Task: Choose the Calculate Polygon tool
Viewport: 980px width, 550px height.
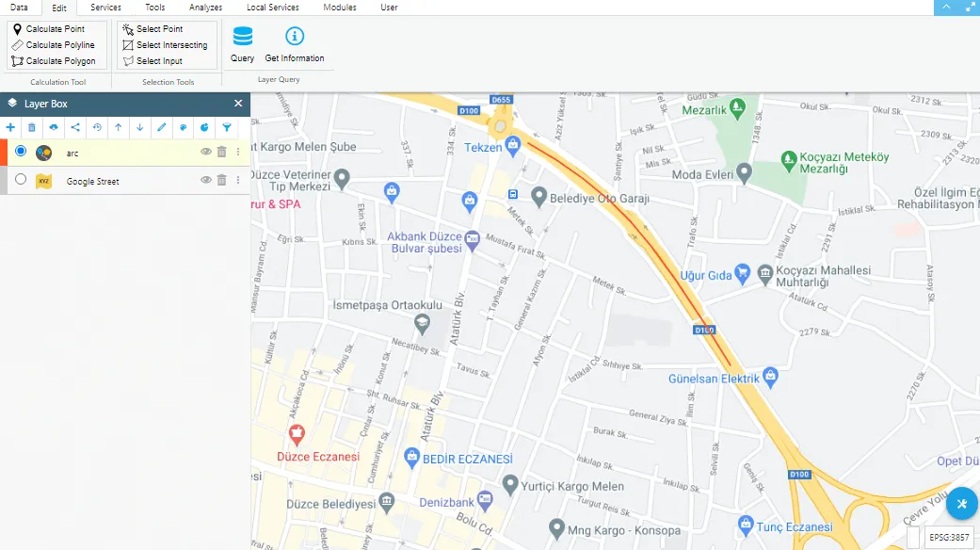Action: [54, 61]
